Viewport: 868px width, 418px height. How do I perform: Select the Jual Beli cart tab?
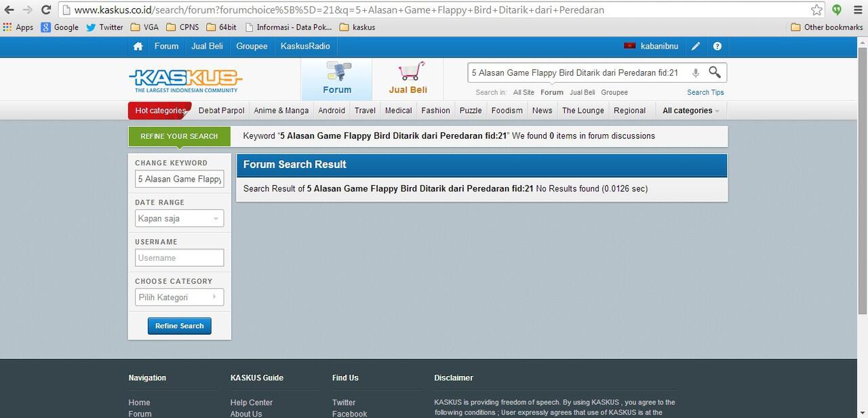pyautogui.click(x=408, y=79)
